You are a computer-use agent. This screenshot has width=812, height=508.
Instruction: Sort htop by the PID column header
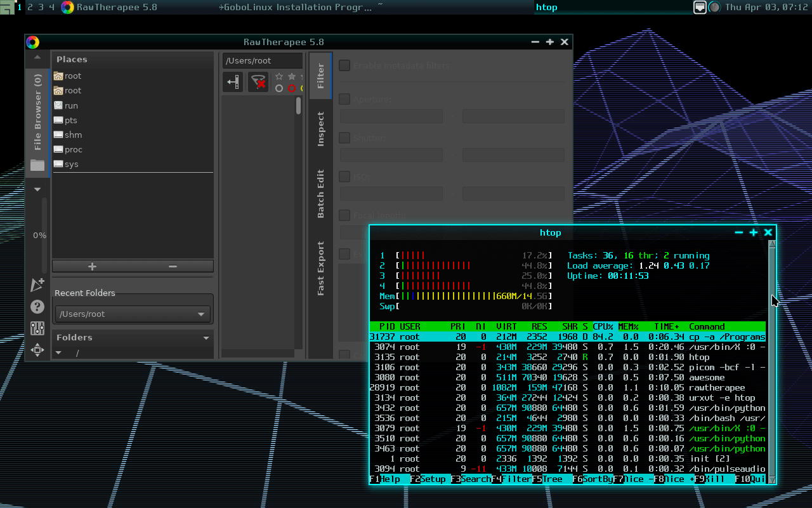tap(387, 326)
